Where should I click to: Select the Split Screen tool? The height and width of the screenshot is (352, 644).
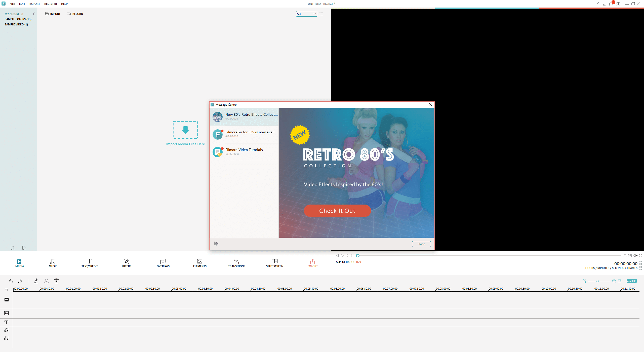pos(274,263)
